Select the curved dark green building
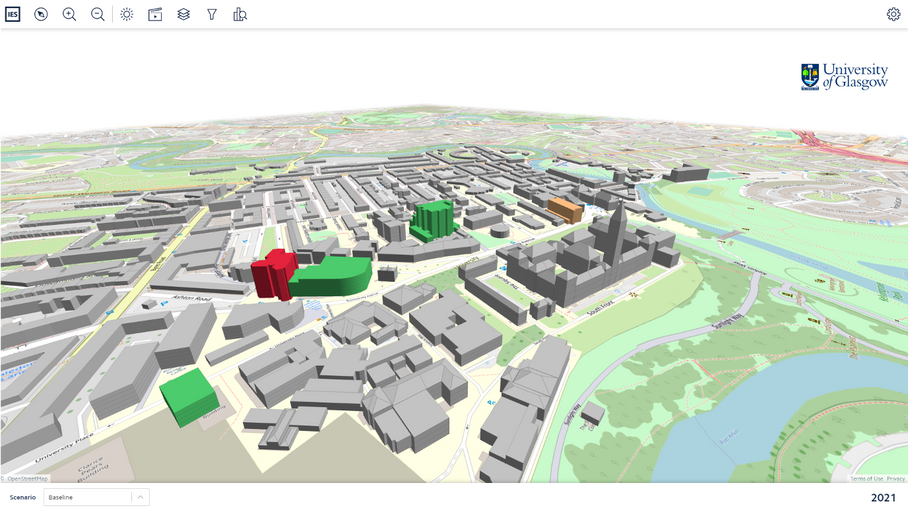Image resolution: width=908 pixels, height=512 pixels. click(x=335, y=277)
